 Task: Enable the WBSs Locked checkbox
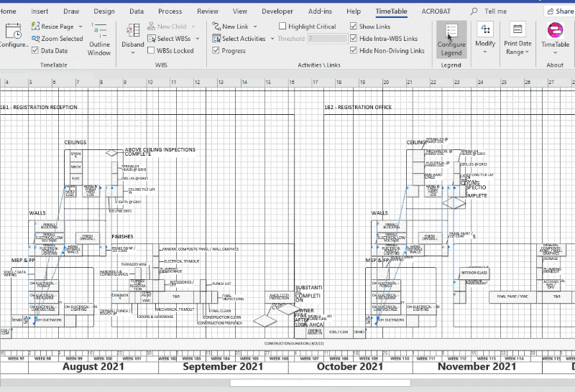[x=151, y=50]
